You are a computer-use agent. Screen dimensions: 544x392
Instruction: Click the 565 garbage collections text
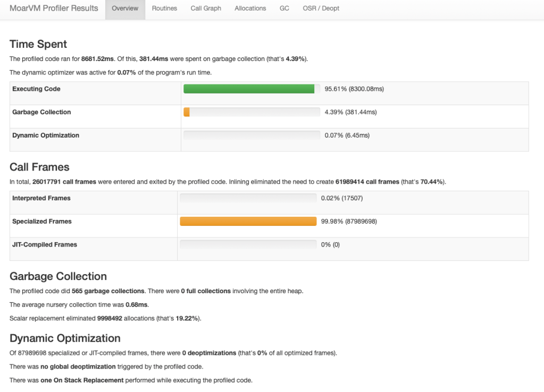coord(107,291)
